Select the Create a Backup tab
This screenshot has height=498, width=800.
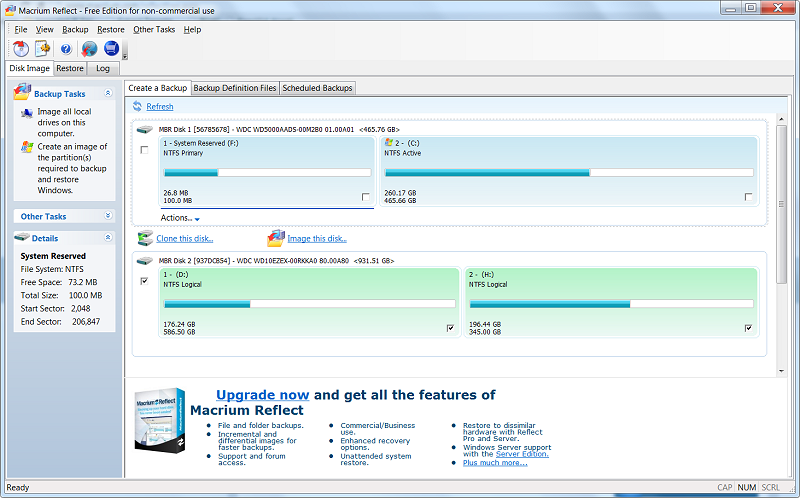tap(158, 88)
